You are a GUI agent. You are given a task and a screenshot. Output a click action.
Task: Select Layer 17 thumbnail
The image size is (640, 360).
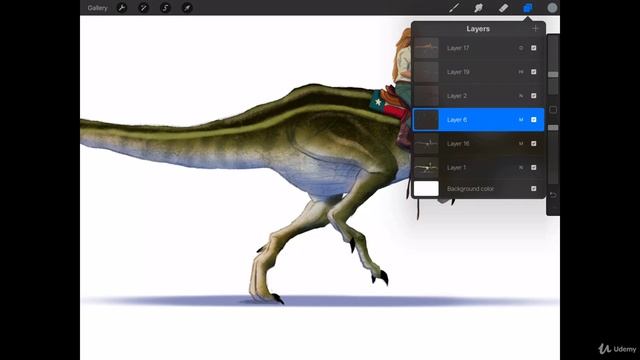426,48
